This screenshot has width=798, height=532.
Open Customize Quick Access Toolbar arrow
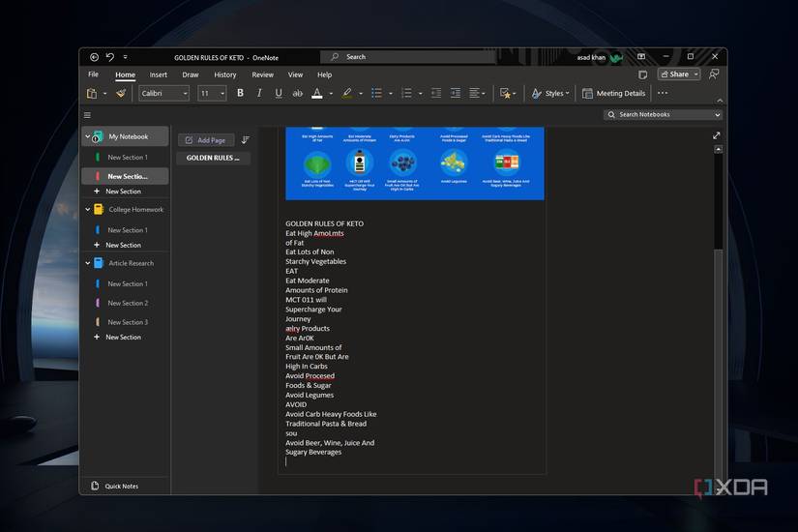click(x=125, y=57)
